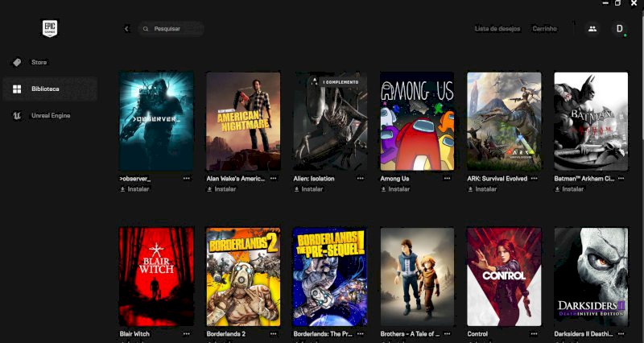This screenshot has height=343, width=644.
Task: Click the search magnifier icon
Action: (146, 29)
